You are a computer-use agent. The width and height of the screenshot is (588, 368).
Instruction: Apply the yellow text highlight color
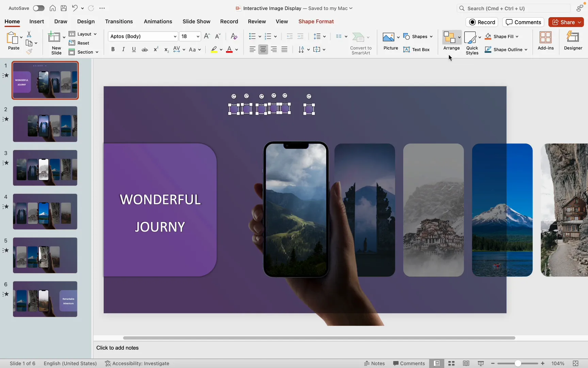(214, 50)
